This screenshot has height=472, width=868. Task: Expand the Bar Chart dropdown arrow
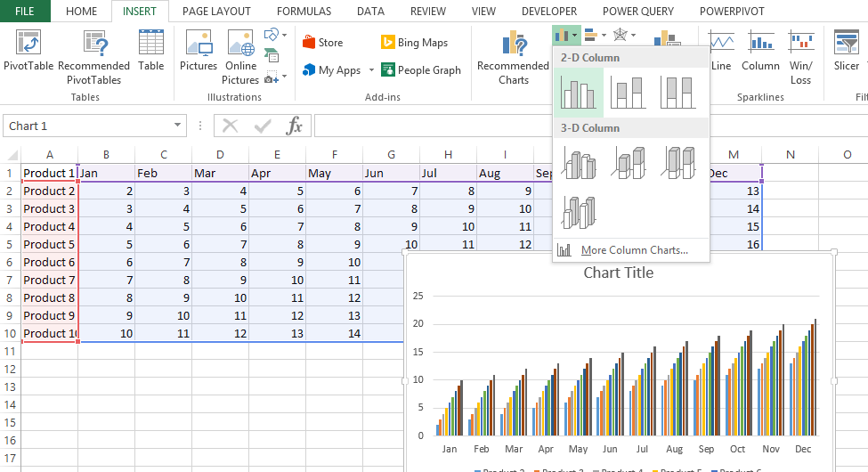click(604, 36)
